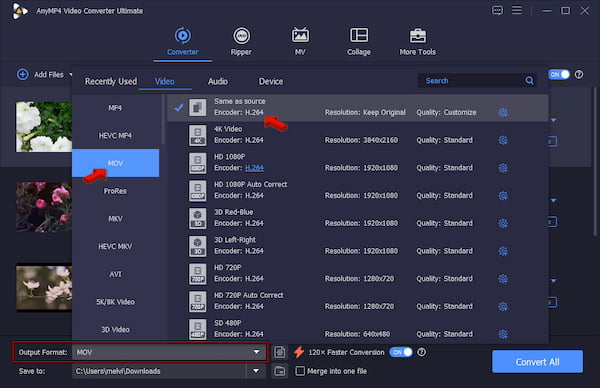600x388 pixels.
Task: Open settings gear for 4K Video
Action: coord(503,140)
